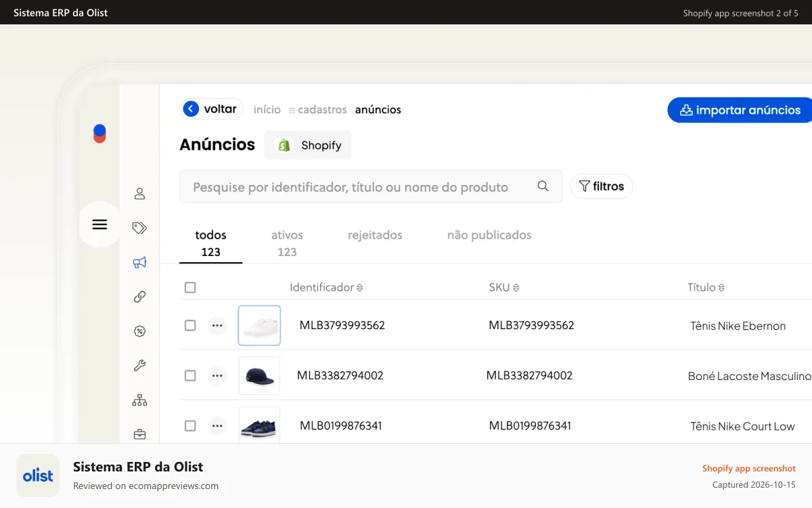
Task: Open the hamburger menu button
Action: tap(99, 224)
